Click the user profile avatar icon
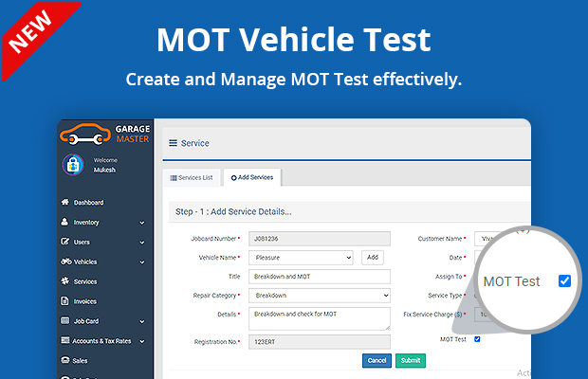 coord(73,165)
